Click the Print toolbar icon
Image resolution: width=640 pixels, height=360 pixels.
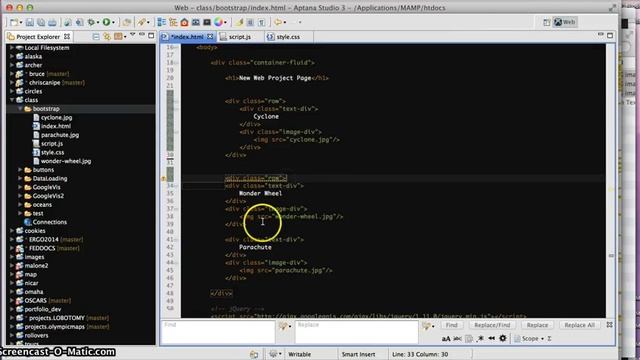point(52,22)
